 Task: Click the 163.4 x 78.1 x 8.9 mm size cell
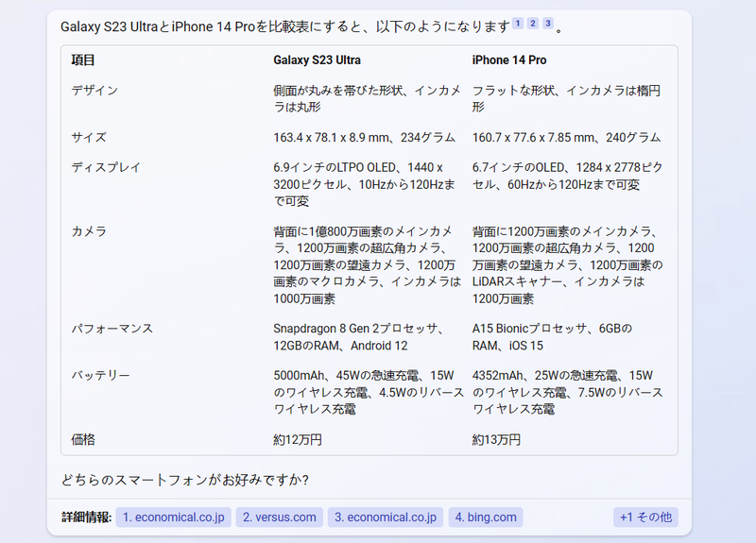[x=365, y=137]
